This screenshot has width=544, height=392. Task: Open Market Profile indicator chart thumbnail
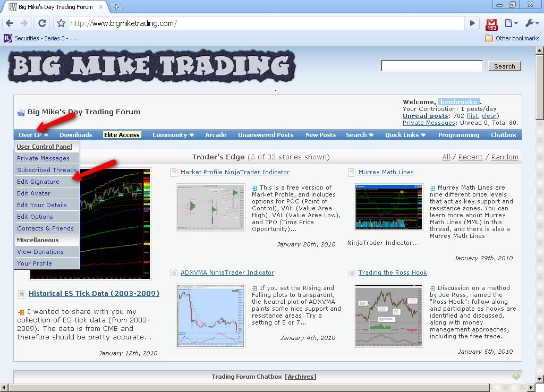click(210, 208)
